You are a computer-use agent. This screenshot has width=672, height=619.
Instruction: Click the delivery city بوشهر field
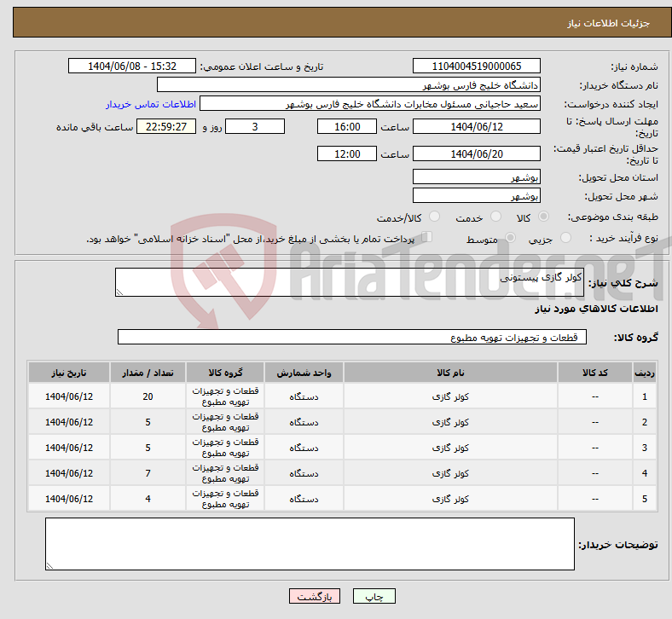pos(476,196)
